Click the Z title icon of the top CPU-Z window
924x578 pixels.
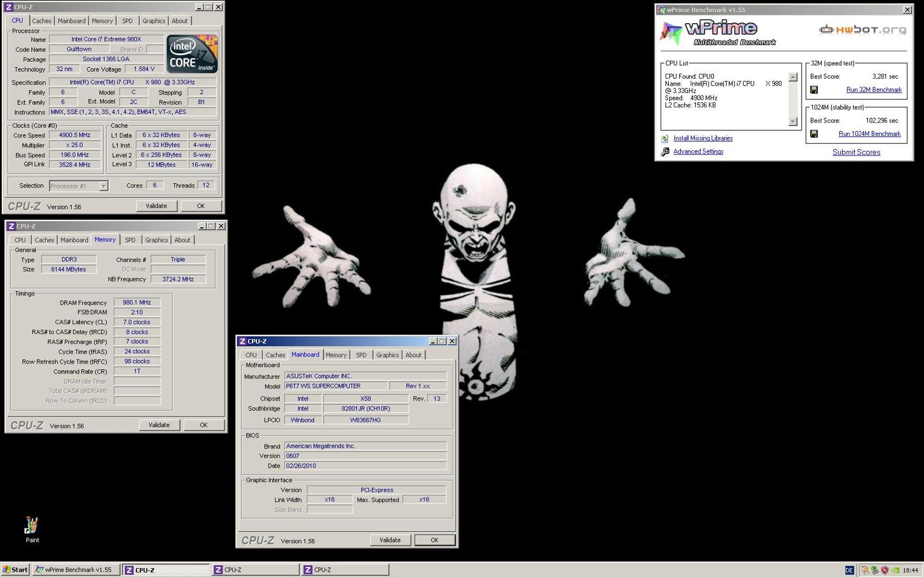click(8, 7)
